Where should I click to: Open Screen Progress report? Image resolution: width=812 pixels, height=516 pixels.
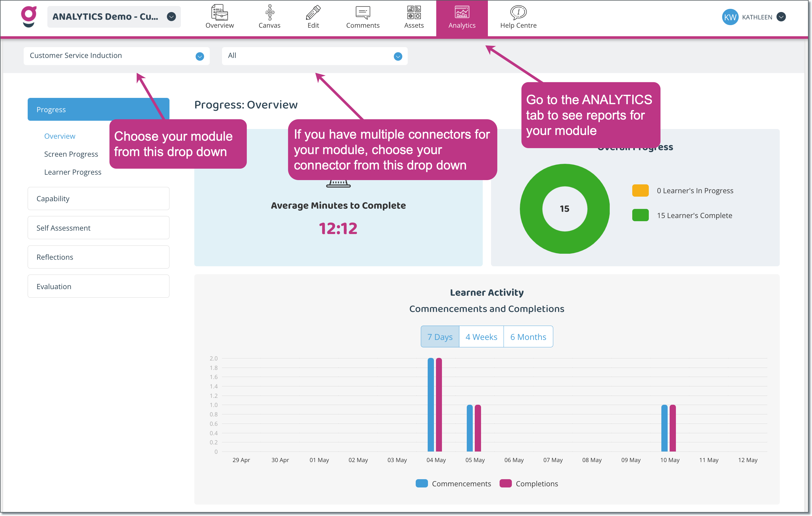[71, 154]
